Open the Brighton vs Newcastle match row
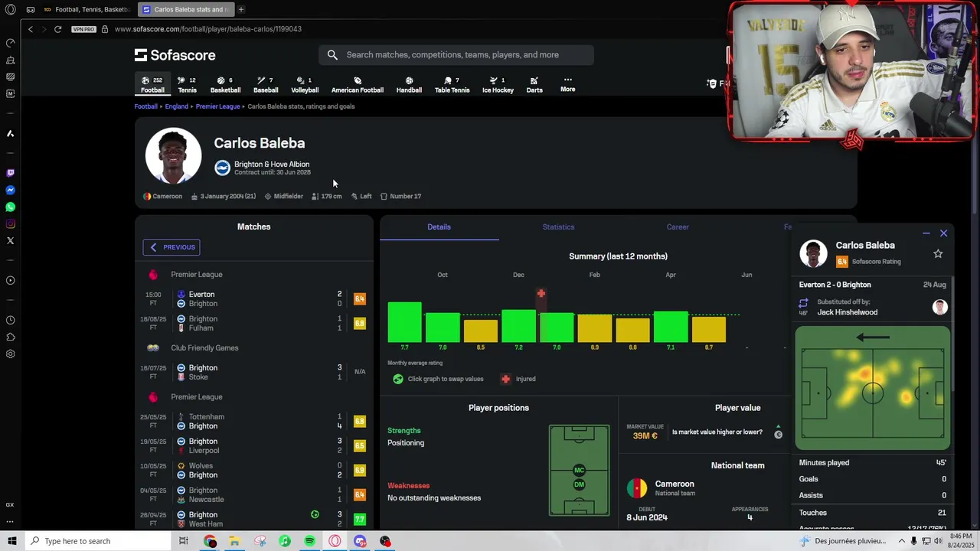 point(254,494)
